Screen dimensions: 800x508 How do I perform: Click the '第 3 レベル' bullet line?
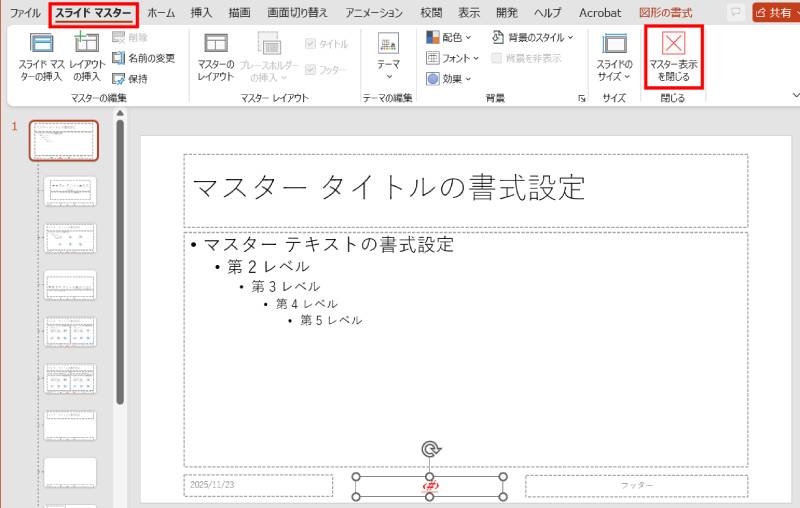286,286
